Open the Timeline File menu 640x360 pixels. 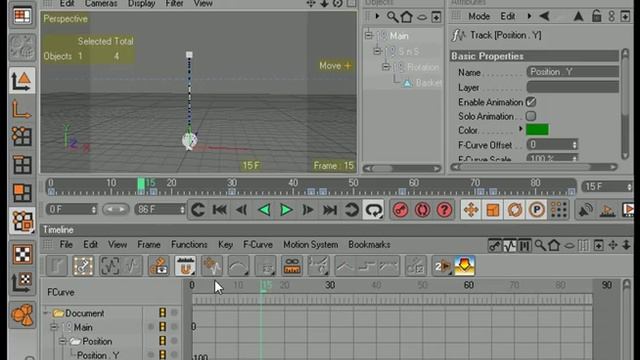click(x=66, y=244)
